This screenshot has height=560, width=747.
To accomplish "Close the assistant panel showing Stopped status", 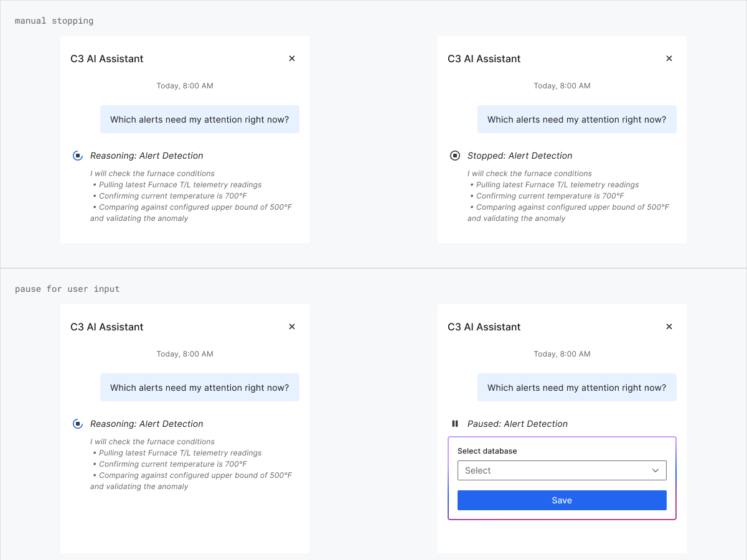I will [x=669, y=58].
